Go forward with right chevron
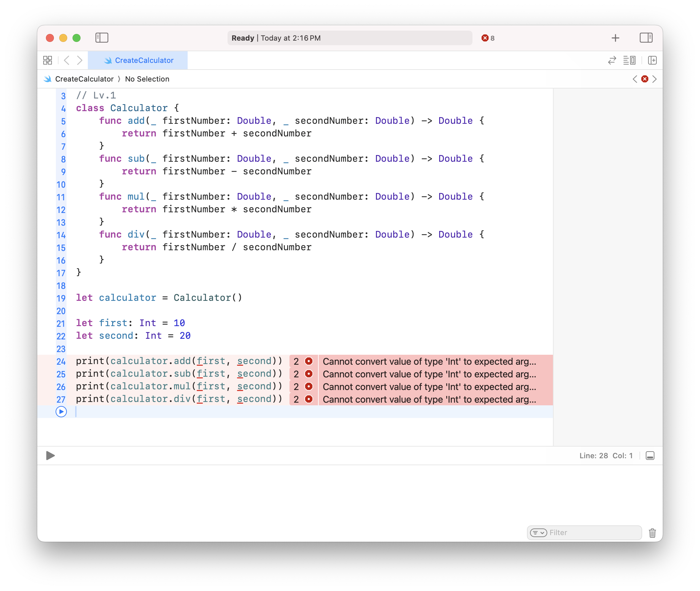The image size is (700, 591). (80, 60)
